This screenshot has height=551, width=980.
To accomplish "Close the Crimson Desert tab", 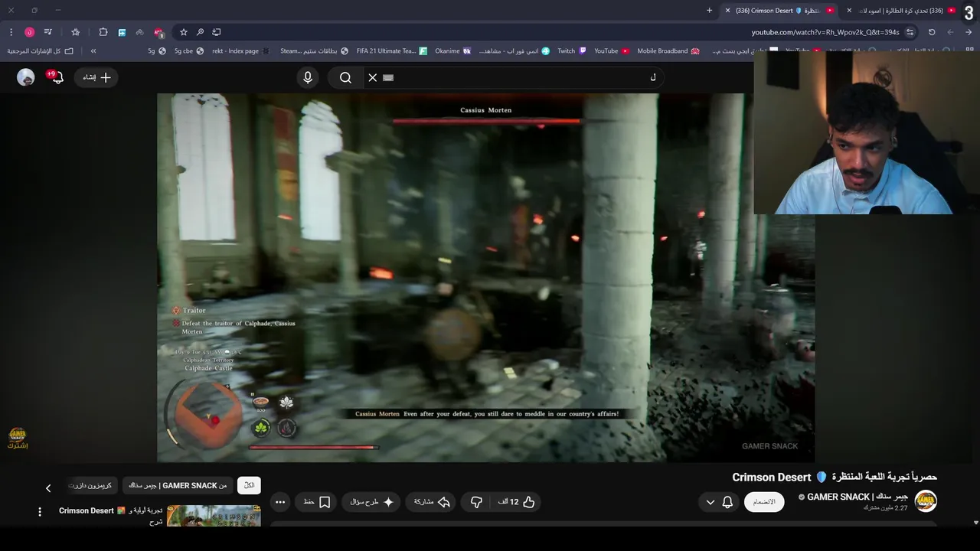I will tap(727, 11).
